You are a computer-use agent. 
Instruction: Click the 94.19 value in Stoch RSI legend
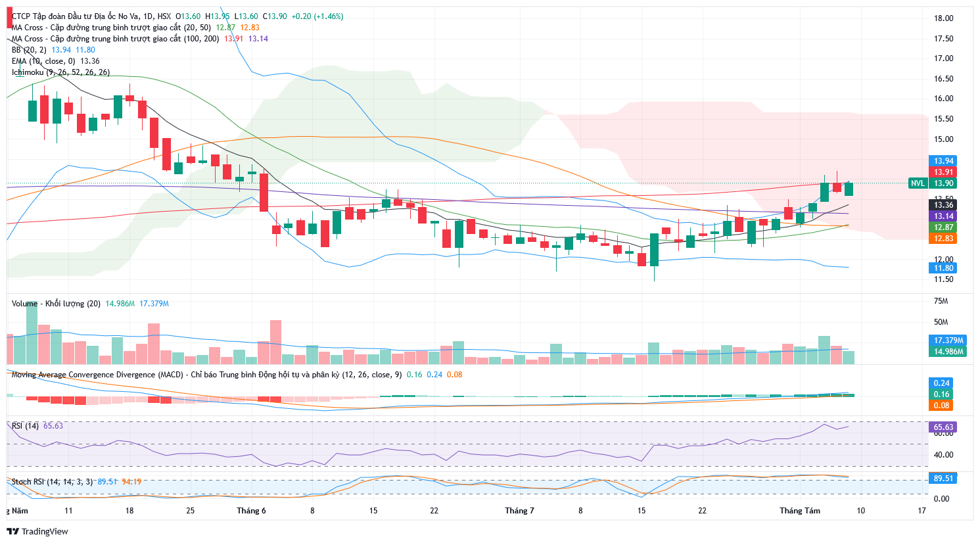[131, 482]
